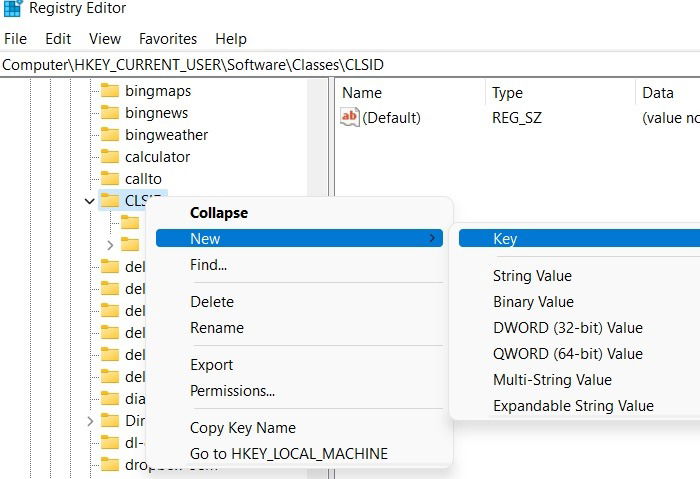The width and height of the screenshot is (700, 479).
Task: Open the Favorites menu
Action: (x=168, y=39)
